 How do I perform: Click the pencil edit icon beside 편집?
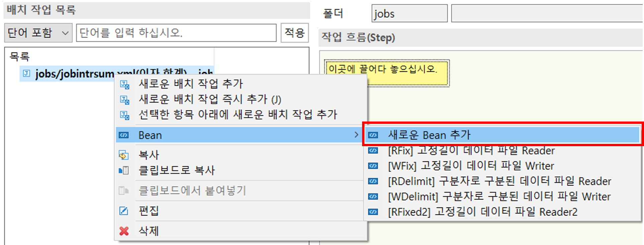click(x=124, y=211)
